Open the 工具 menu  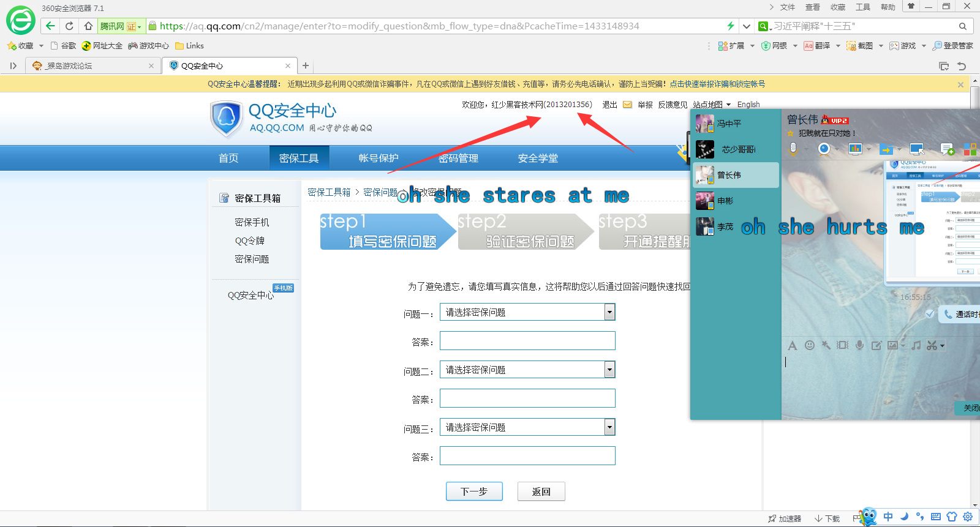(x=862, y=7)
